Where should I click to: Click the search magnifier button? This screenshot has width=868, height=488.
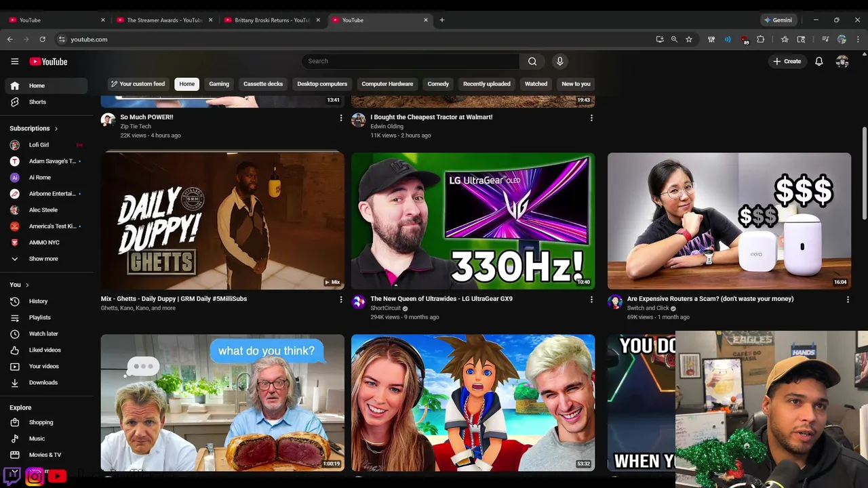[532, 61]
